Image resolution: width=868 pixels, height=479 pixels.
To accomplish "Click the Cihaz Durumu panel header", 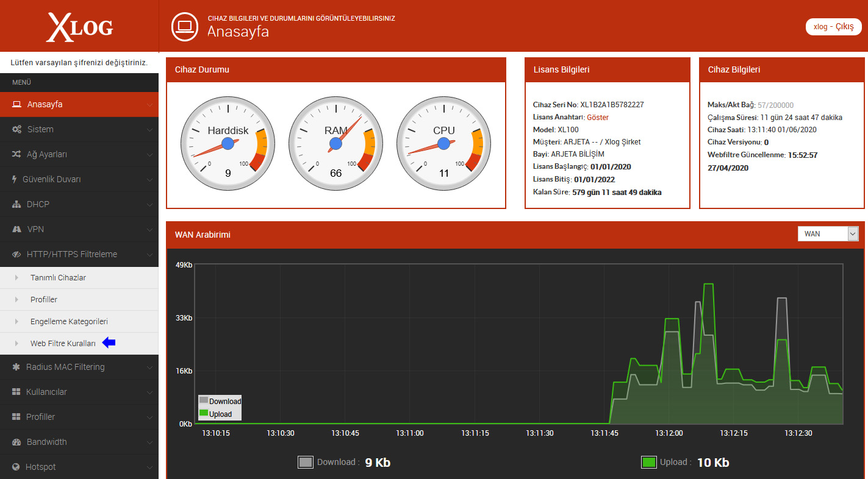I will click(336, 70).
